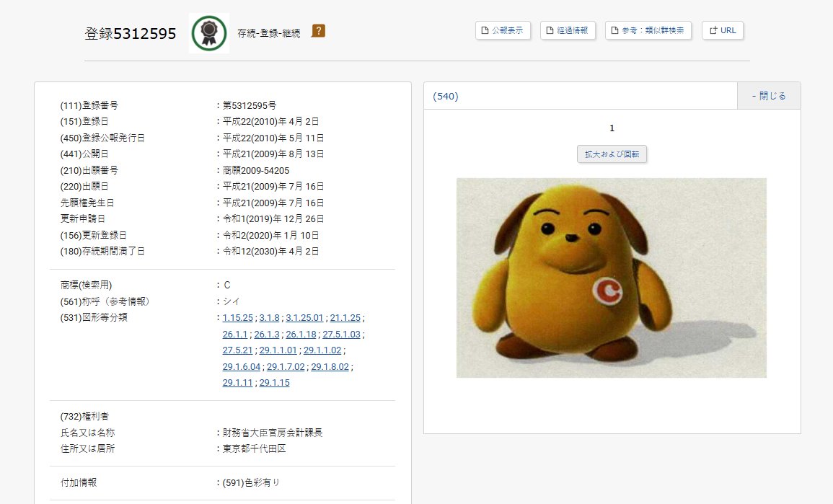This screenshot has height=504, width=833.
Task: Open figure classification link 26.1.3
Action: pos(267,334)
